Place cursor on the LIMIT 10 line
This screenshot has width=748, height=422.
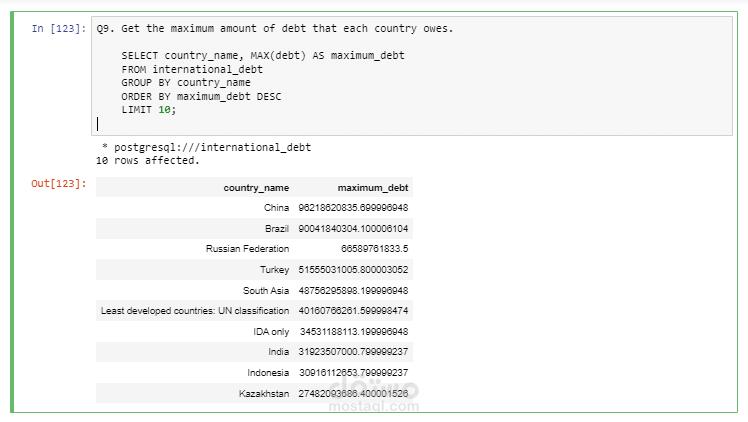(148, 110)
